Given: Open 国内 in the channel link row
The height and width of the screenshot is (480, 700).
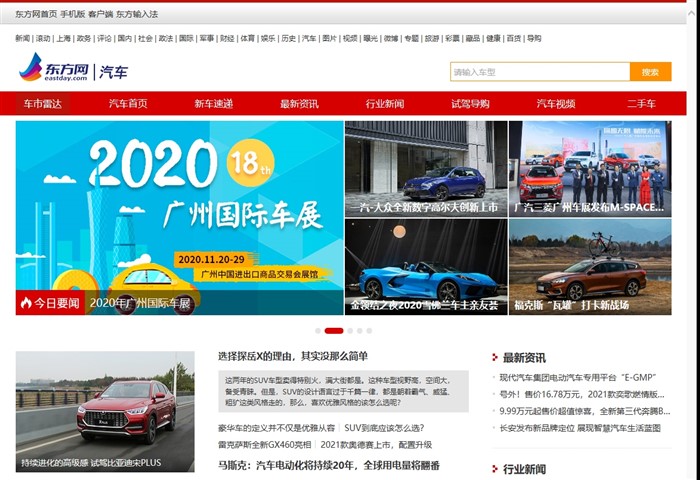Looking at the screenshot, I should click(x=125, y=38).
